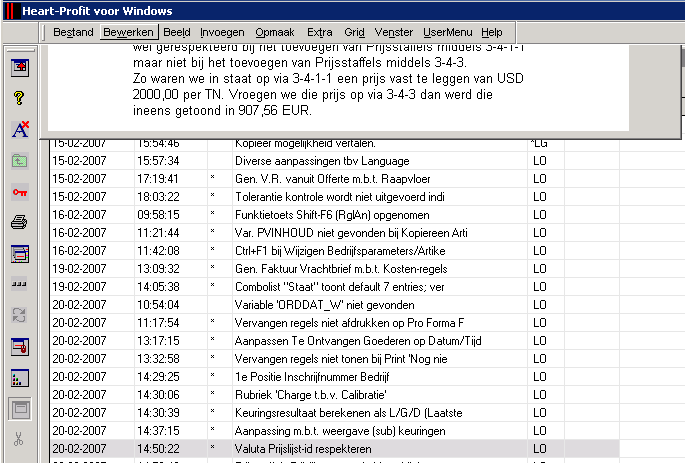The image size is (685, 463).
Task: Open the Bestand menu
Action: click(73, 32)
